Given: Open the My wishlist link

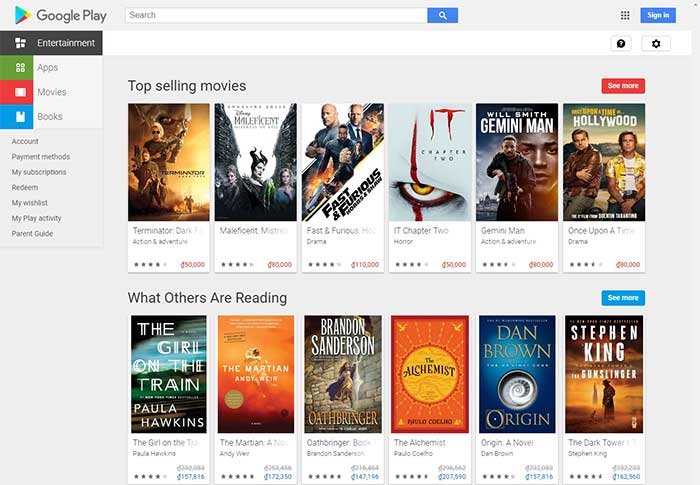Looking at the screenshot, I should [29, 203].
